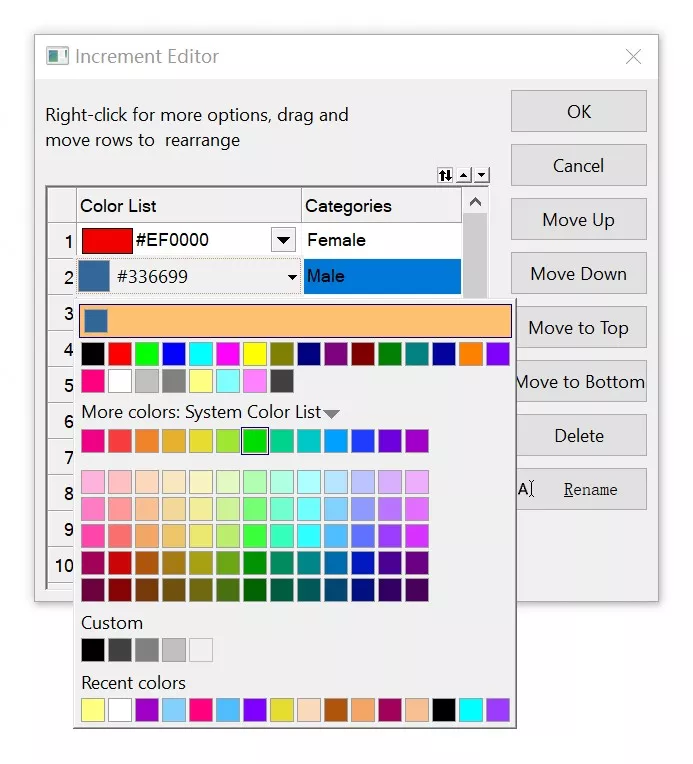Viewport: 693px width, 764px height.
Task: Click the Delete button
Action: (581, 436)
